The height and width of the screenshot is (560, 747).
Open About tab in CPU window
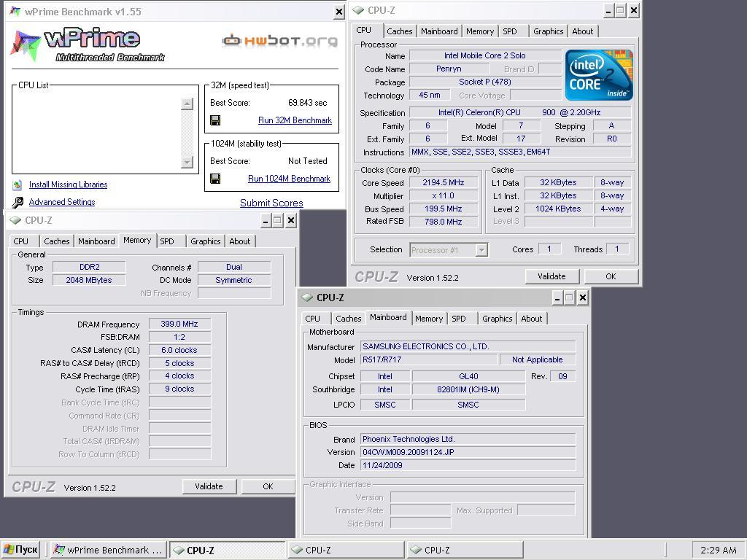click(x=583, y=31)
